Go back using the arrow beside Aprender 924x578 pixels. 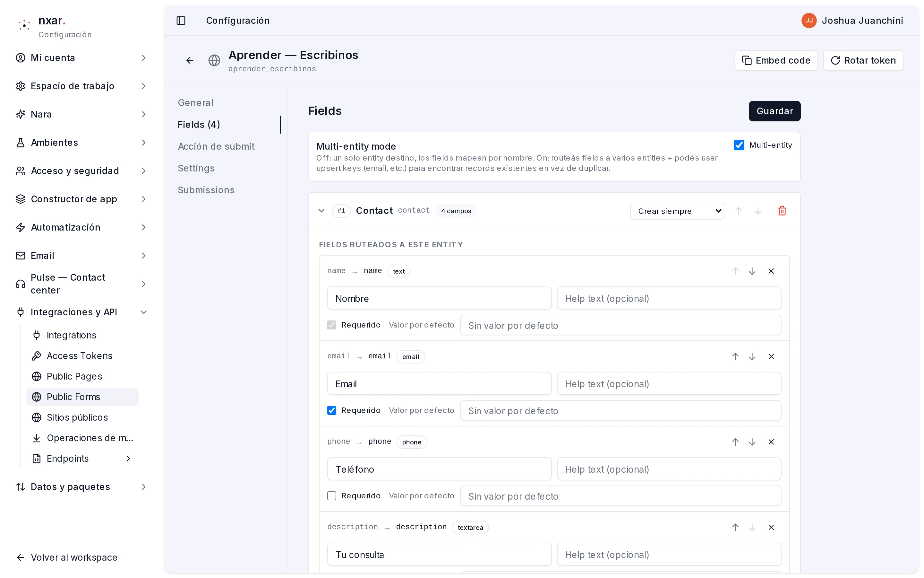[190, 60]
